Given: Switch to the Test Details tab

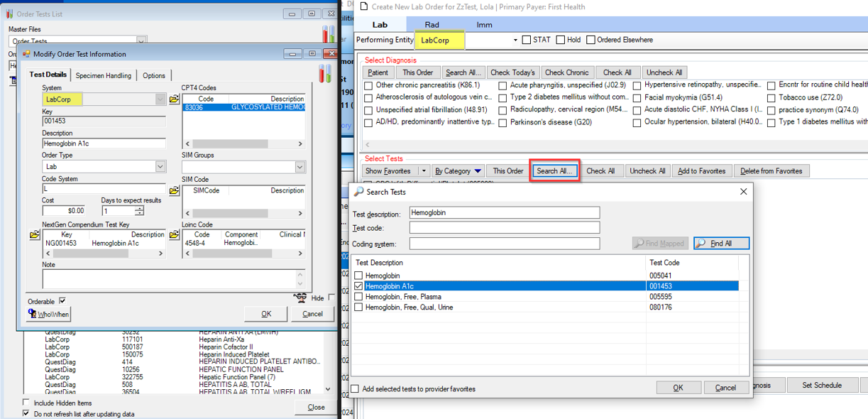Looking at the screenshot, I should [48, 75].
